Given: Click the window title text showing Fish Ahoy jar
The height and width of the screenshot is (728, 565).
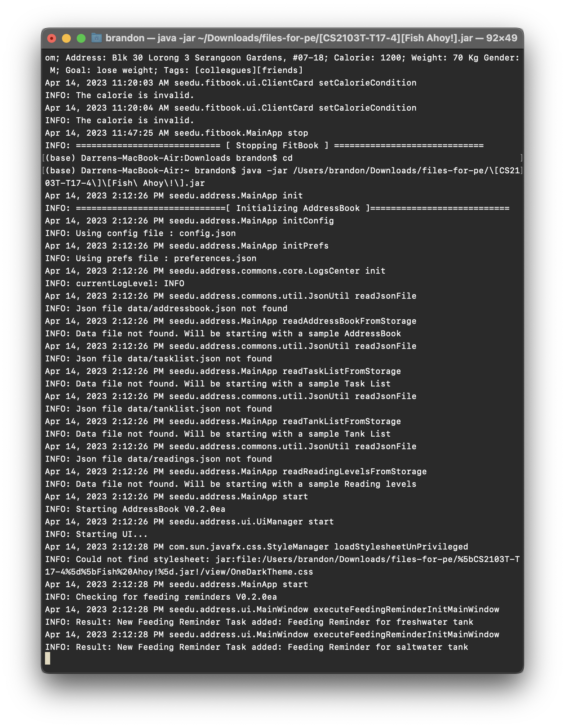Looking at the screenshot, I should (x=311, y=38).
